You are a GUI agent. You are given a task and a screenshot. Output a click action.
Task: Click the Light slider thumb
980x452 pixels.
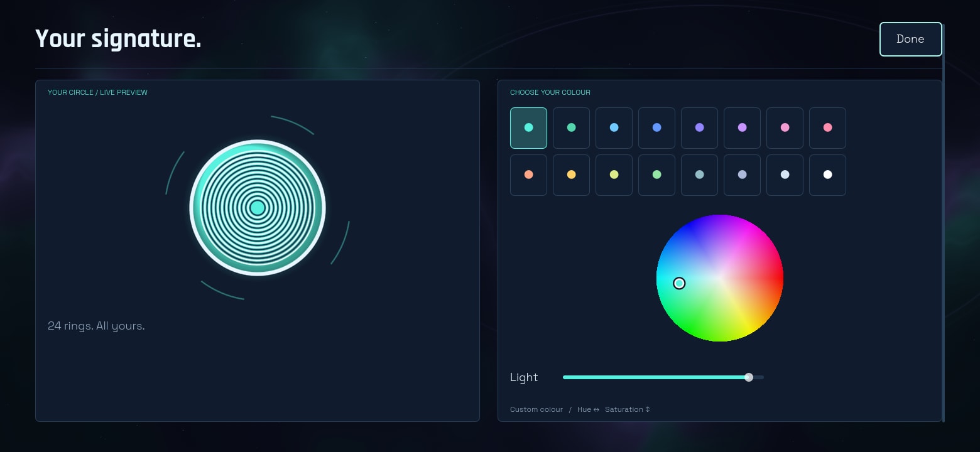(748, 377)
